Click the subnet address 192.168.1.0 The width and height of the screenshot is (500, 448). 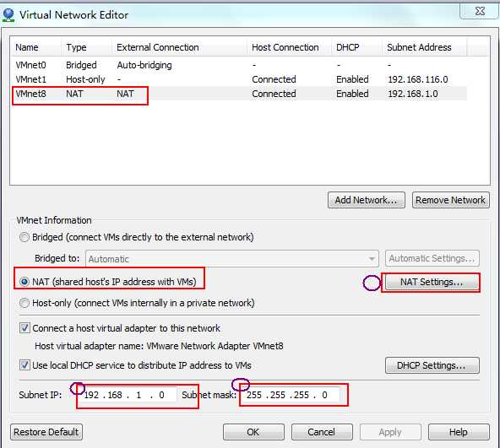413,94
